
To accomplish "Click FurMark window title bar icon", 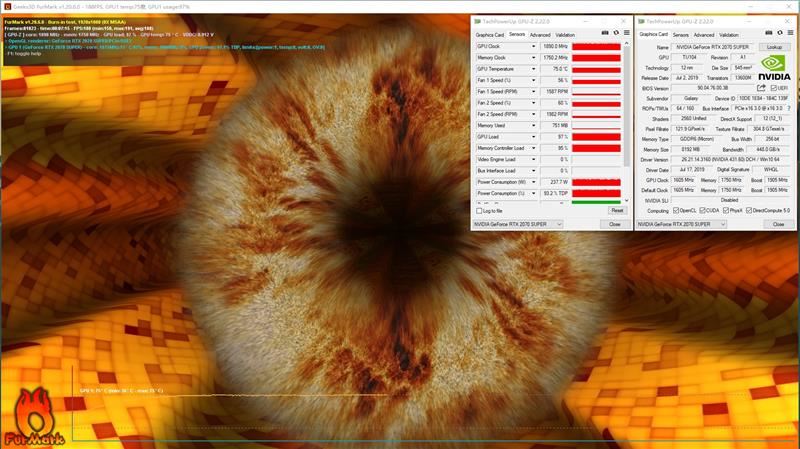I will coord(7,7).
